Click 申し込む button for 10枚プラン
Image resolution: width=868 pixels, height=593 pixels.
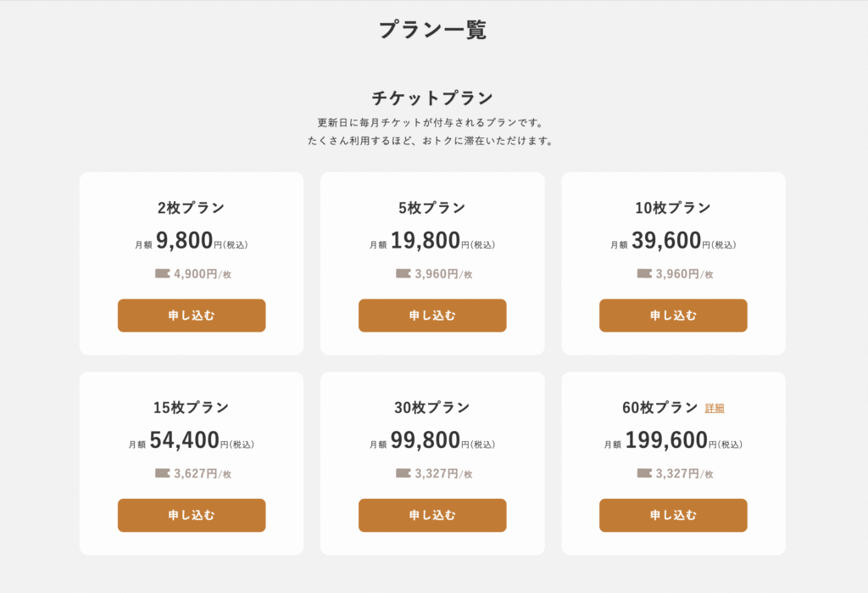pos(673,316)
